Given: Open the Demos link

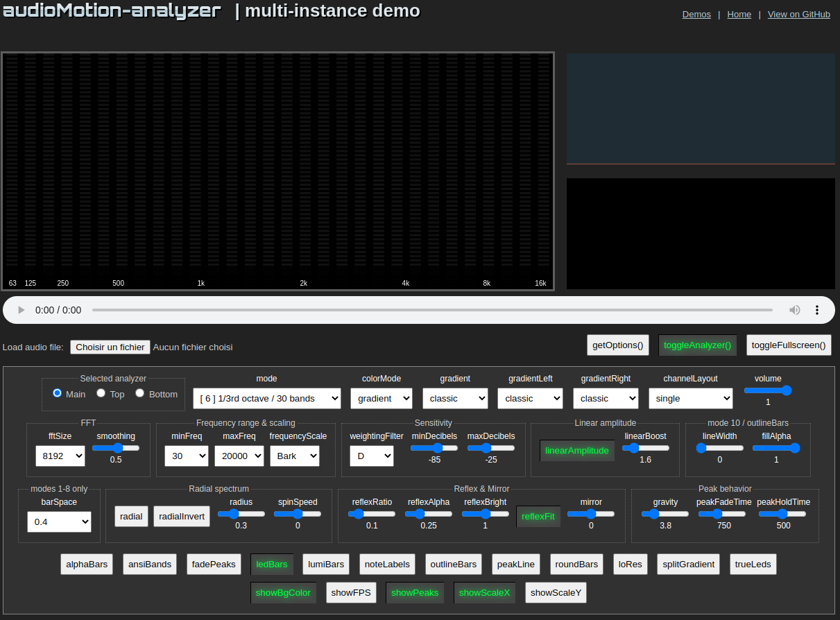Looking at the screenshot, I should [696, 14].
